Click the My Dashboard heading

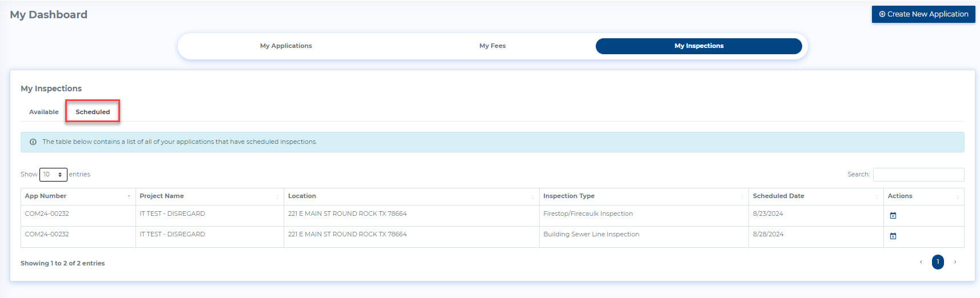click(49, 15)
